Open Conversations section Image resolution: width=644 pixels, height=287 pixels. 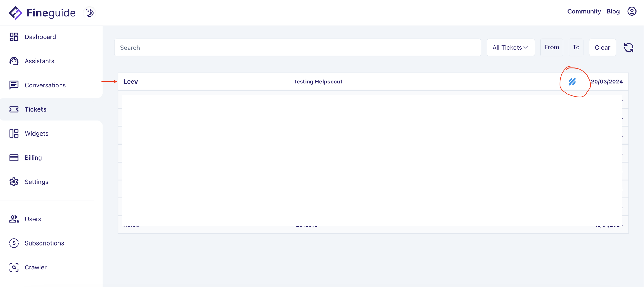(45, 85)
